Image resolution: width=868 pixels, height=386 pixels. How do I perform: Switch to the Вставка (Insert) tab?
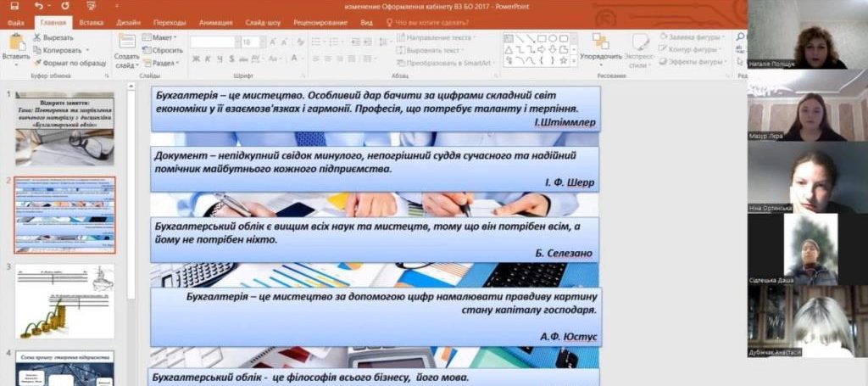click(92, 23)
